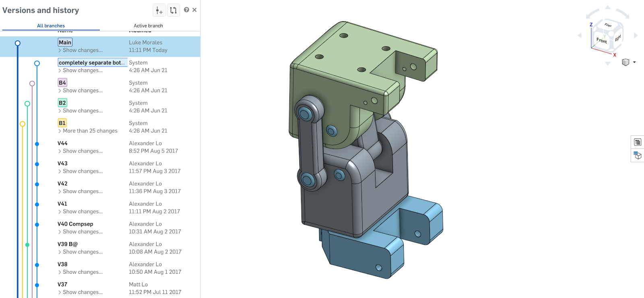Select the completely separate bot branch name
Screen dimensions: 644x298
pos(92,62)
